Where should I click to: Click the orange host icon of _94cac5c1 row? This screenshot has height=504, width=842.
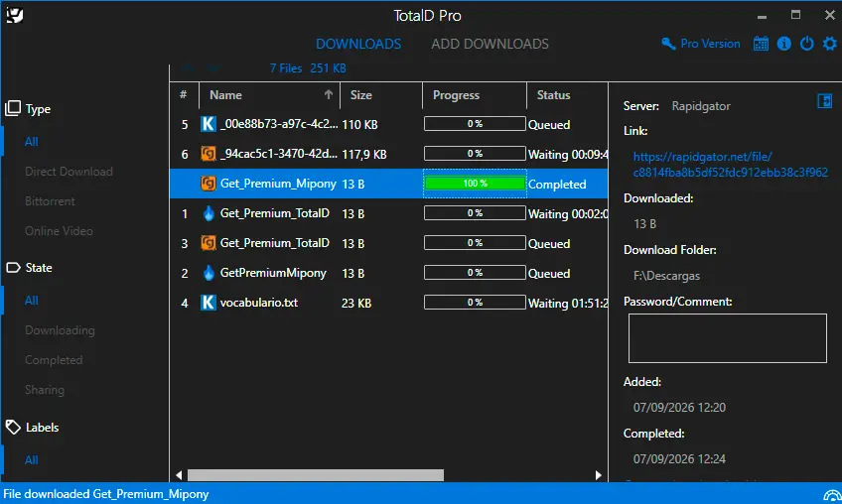(x=209, y=154)
